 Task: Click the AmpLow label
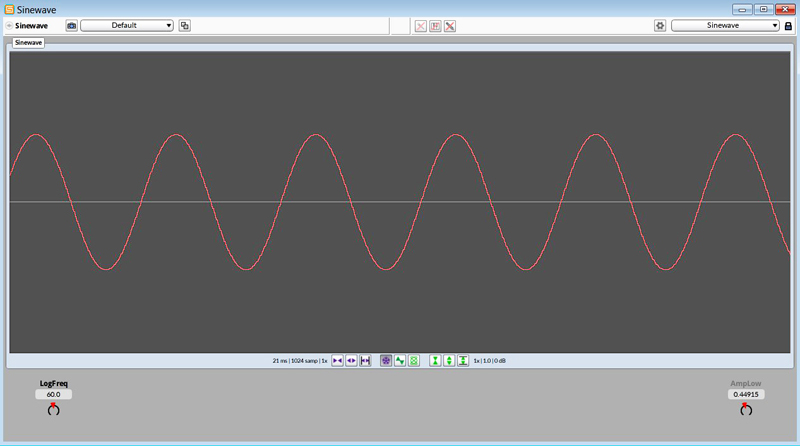tap(745, 384)
